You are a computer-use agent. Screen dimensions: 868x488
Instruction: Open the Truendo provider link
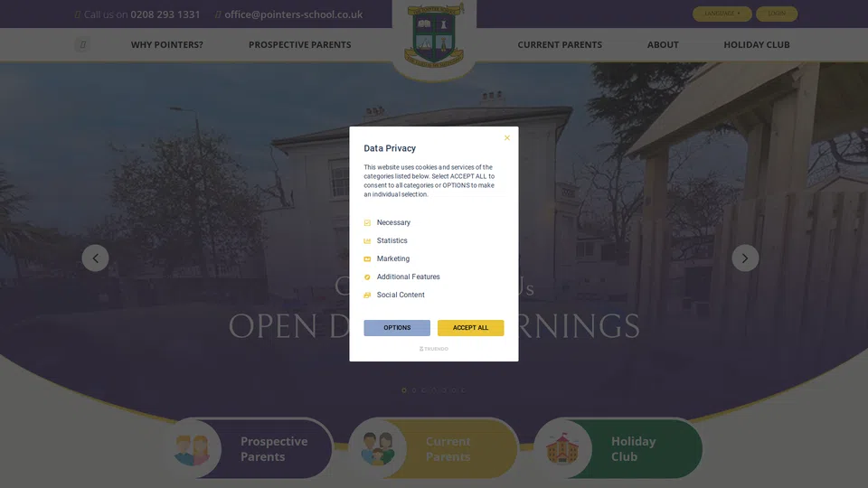433,349
